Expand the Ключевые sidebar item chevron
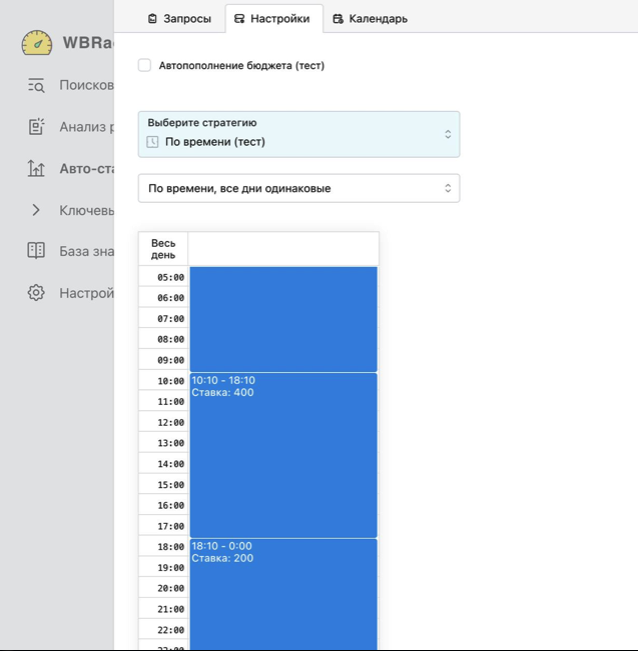The image size is (638, 651). pos(36,210)
